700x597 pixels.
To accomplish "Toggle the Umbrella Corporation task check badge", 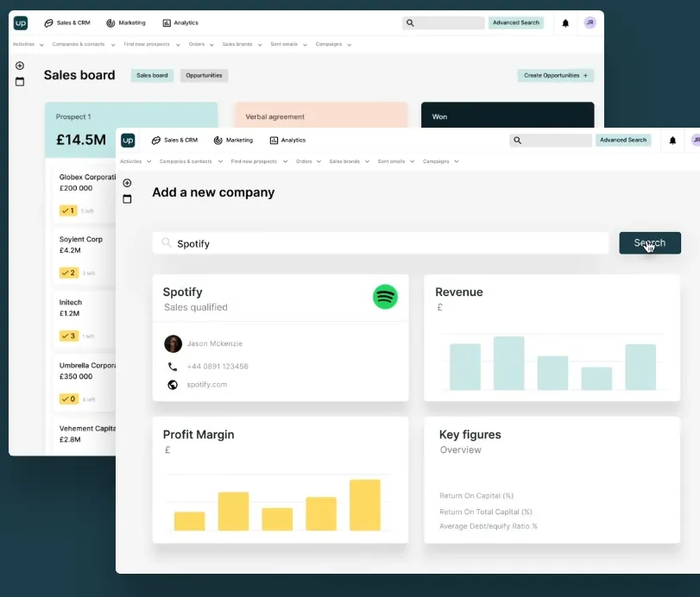I will pos(69,399).
